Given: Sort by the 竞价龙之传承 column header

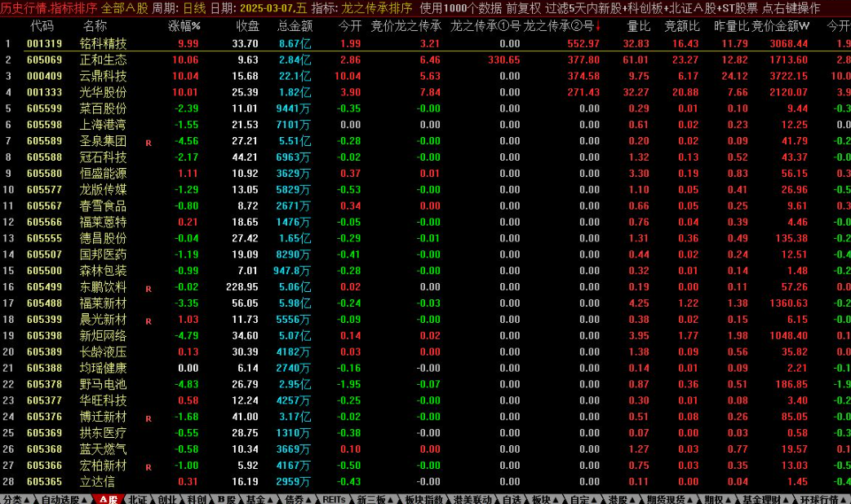Looking at the screenshot, I should tap(406, 26).
